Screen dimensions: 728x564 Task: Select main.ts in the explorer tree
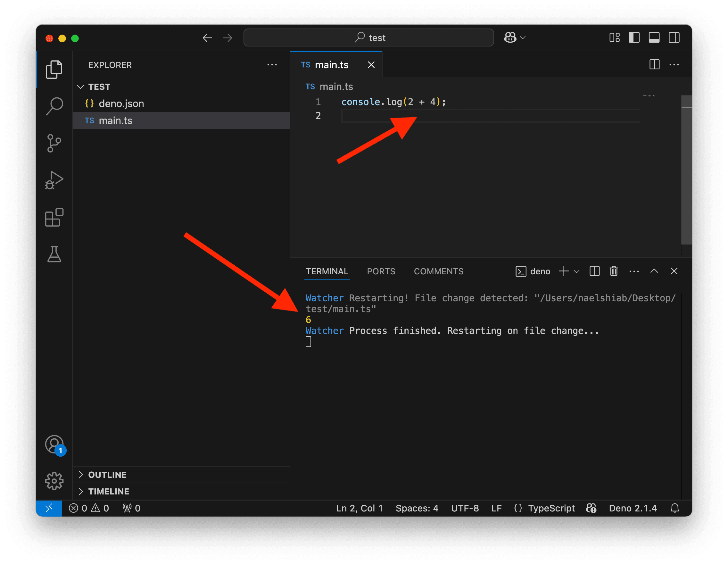click(x=181, y=120)
